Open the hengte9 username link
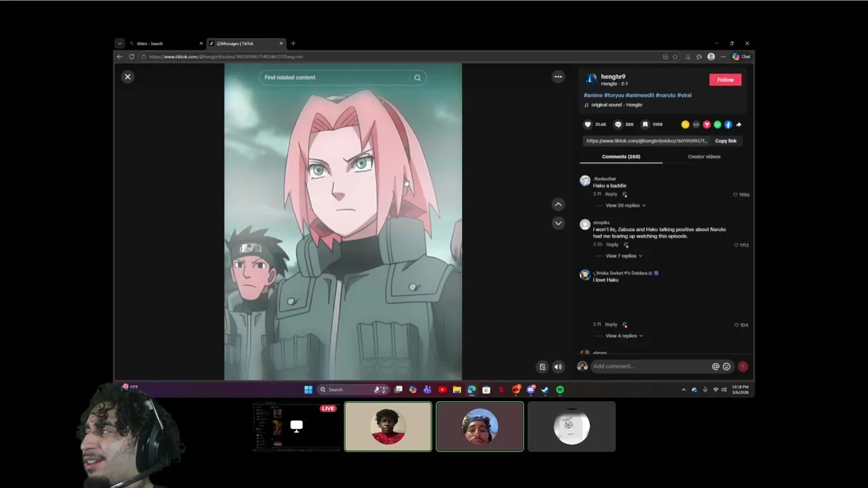868x488 pixels. [613, 77]
